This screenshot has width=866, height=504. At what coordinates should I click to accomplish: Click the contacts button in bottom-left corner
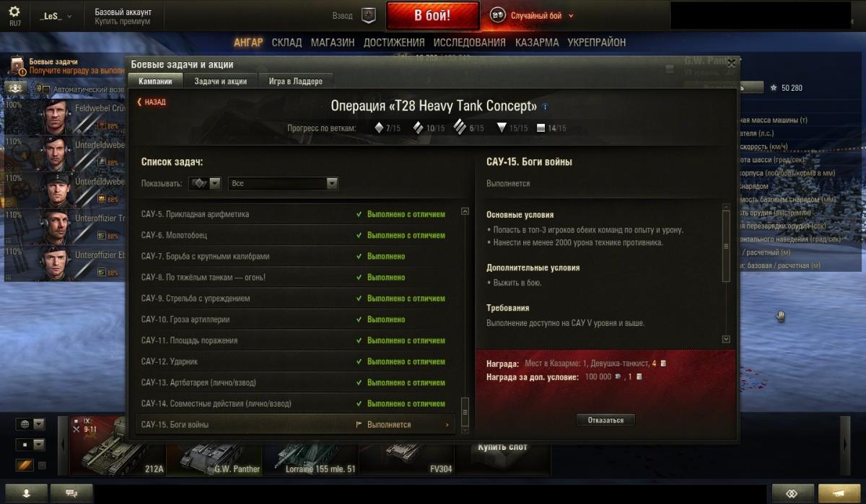point(26,493)
